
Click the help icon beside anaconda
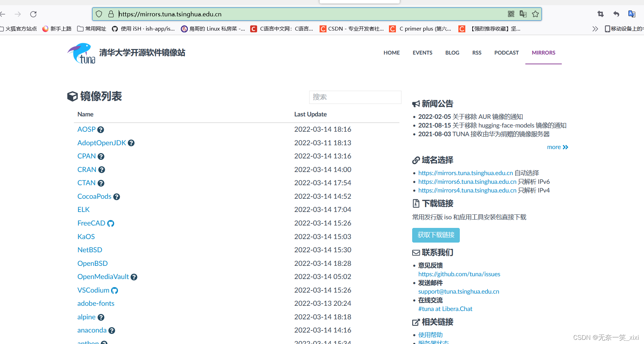pyautogui.click(x=112, y=330)
